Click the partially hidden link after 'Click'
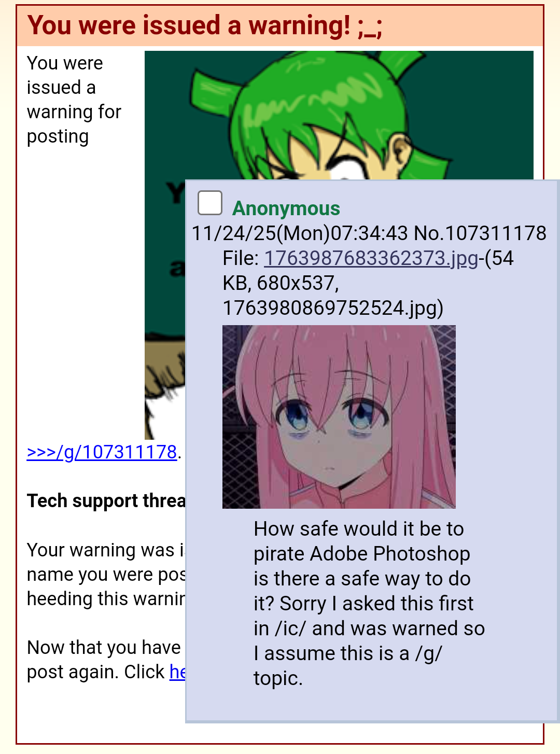This screenshot has height=754, width=560. (x=177, y=672)
